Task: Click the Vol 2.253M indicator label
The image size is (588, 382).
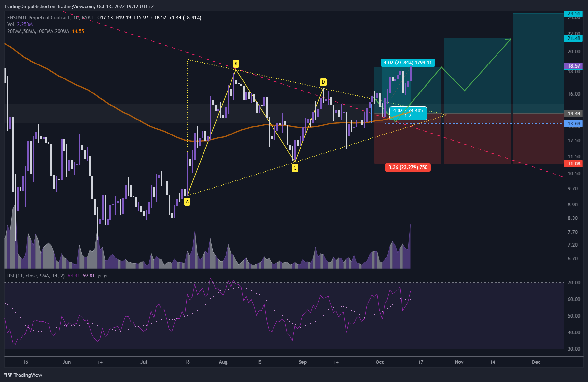Action: point(20,24)
